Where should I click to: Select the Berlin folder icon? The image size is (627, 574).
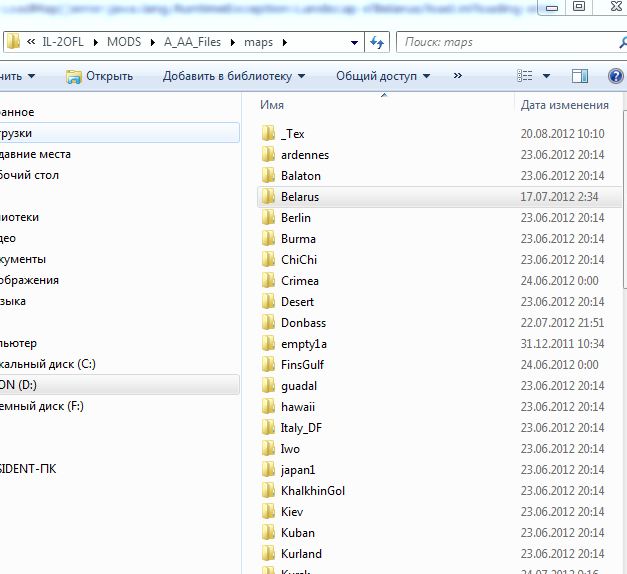pos(268,217)
